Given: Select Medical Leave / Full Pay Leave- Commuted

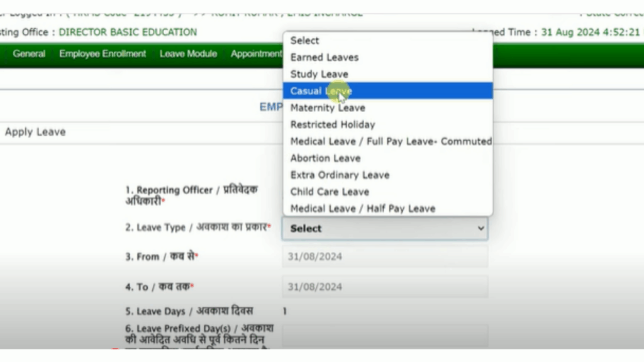Looking at the screenshot, I should [387, 141].
